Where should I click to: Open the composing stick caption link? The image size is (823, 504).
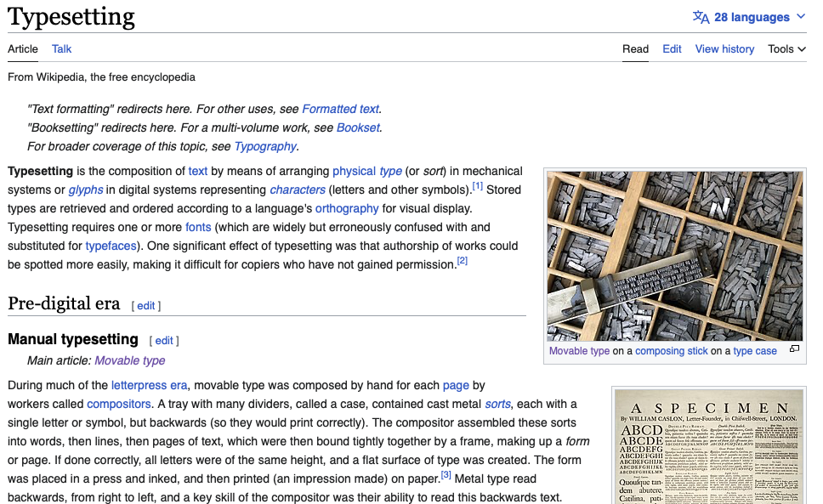click(x=672, y=351)
